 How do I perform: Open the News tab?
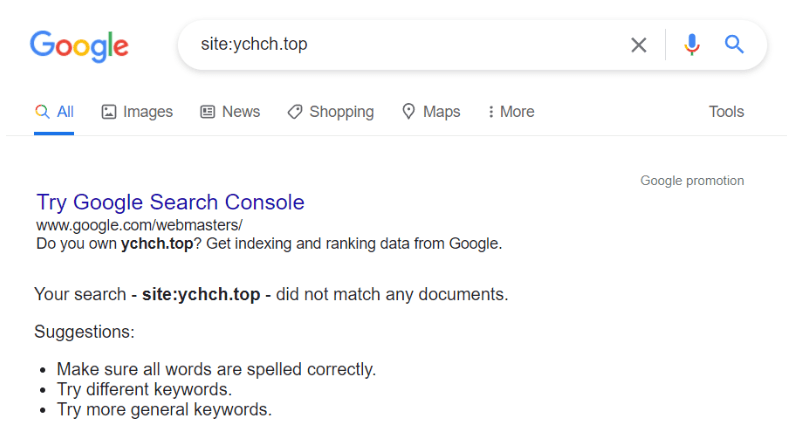(230, 111)
